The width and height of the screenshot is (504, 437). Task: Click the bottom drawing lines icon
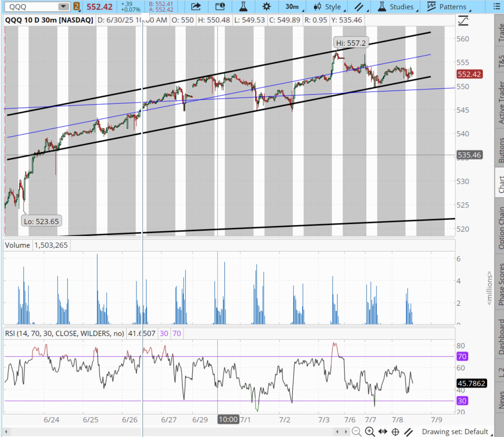coord(409,432)
